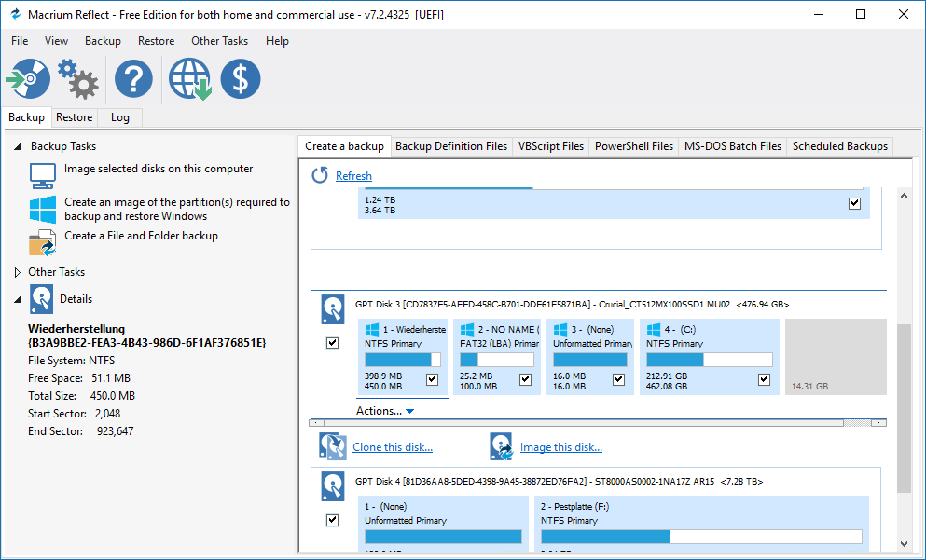Collapse the Details section
Screen dimensions: 926x560
pyautogui.click(x=17, y=299)
